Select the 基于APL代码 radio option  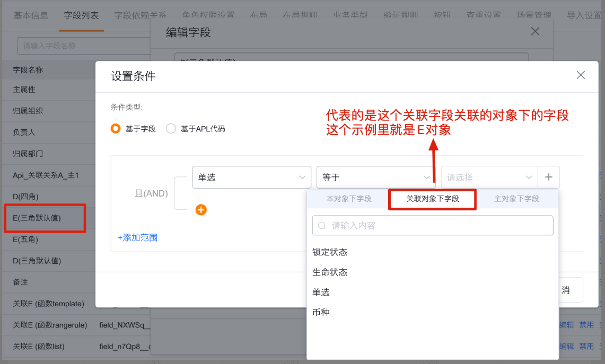pos(171,128)
